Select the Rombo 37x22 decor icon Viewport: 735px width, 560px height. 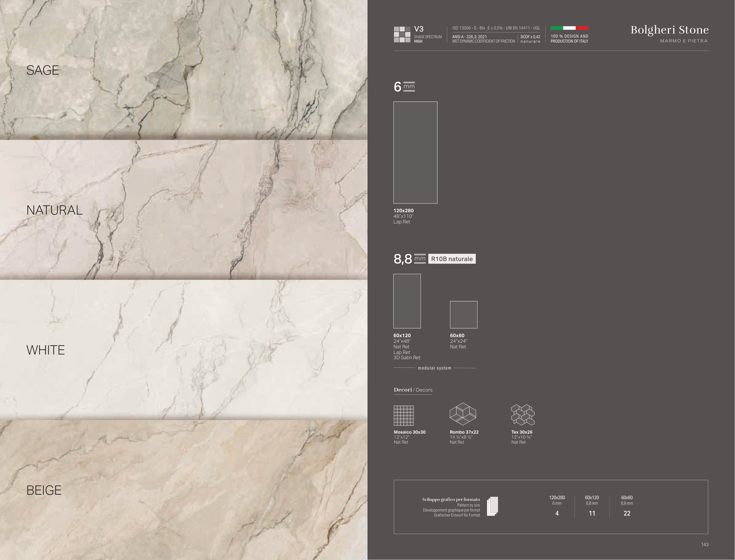[463, 414]
